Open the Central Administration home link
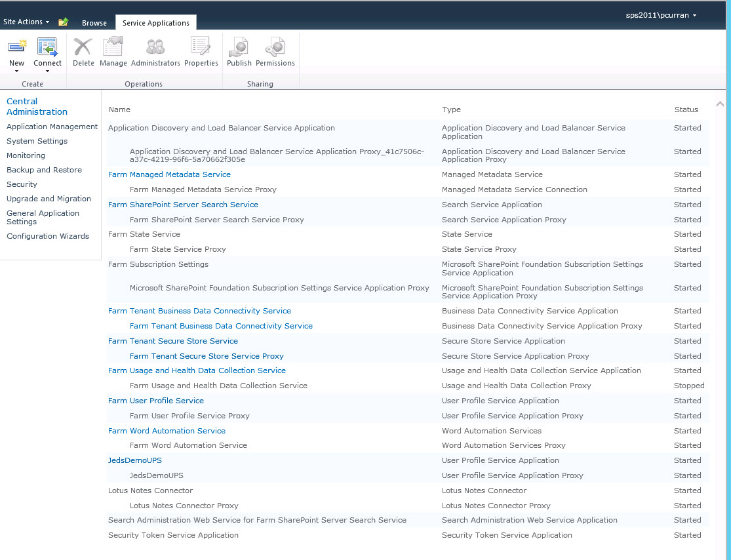Image resolution: width=731 pixels, height=560 pixels. tap(37, 106)
